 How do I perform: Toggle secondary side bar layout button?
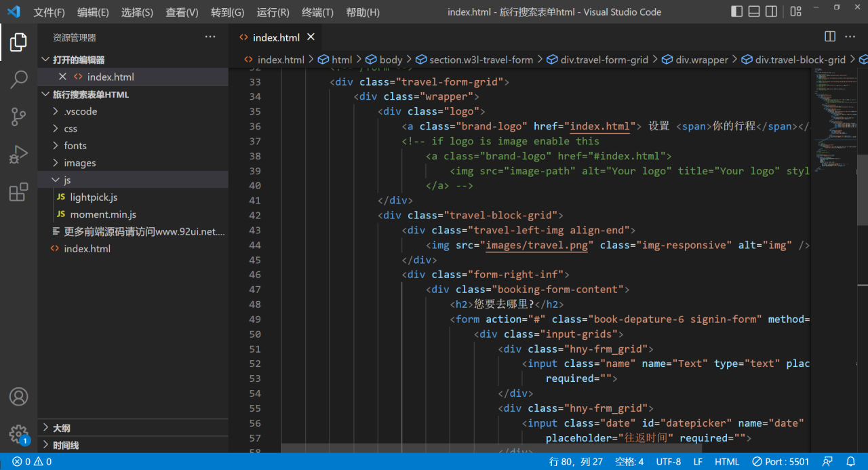(772, 12)
